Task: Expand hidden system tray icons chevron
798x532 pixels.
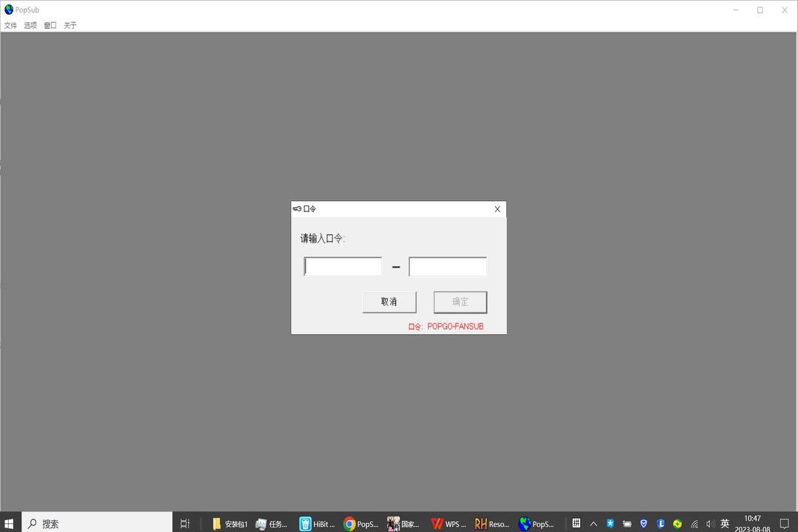Action: pos(593,524)
